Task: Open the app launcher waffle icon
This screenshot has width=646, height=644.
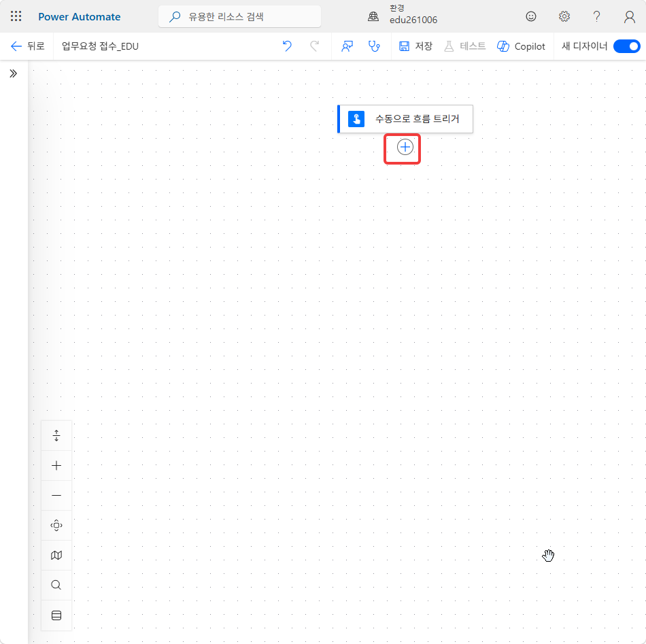Action: (16, 16)
